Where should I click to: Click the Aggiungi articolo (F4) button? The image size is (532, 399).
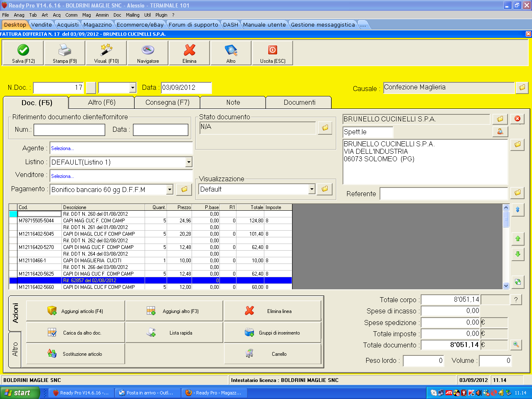(76, 311)
